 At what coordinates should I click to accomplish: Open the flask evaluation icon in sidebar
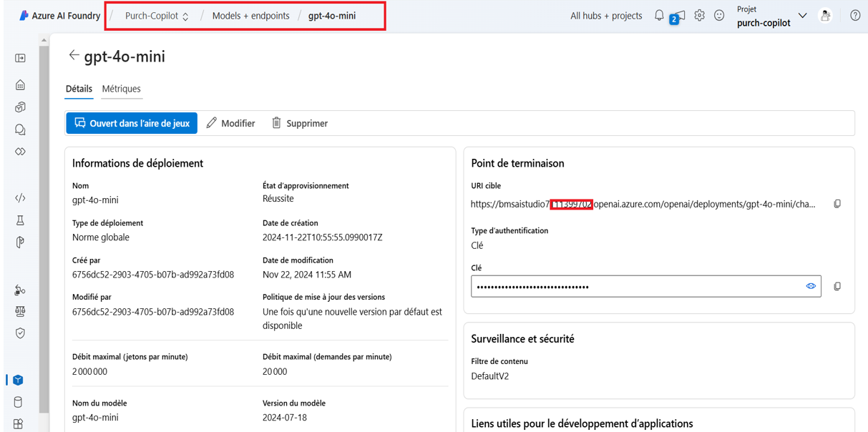coord(20,220)
